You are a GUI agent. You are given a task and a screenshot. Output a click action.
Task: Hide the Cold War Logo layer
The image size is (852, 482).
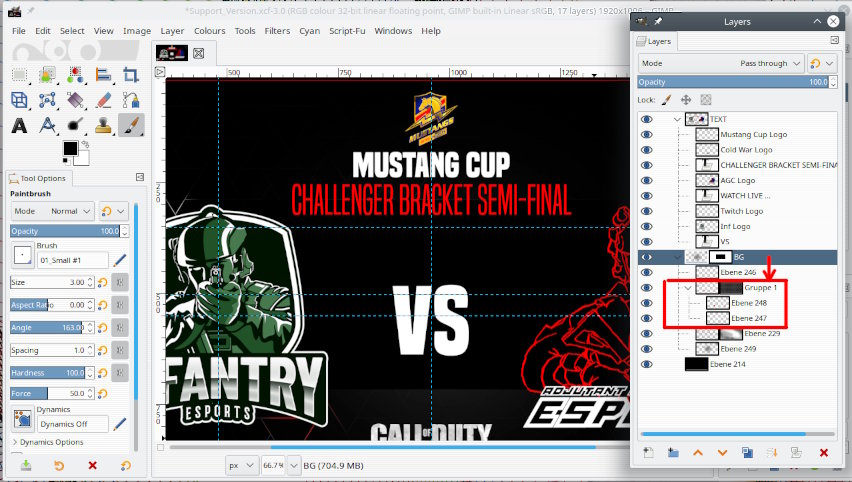(x=647, y=149)
